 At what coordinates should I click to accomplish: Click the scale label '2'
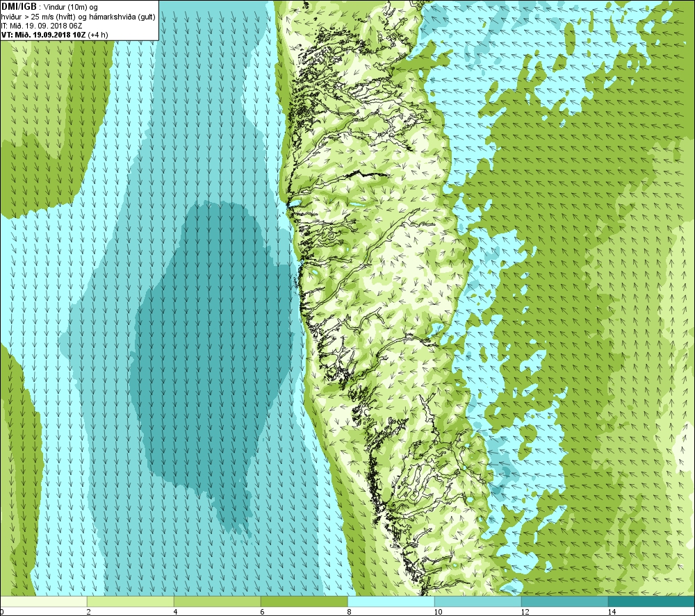89,612
